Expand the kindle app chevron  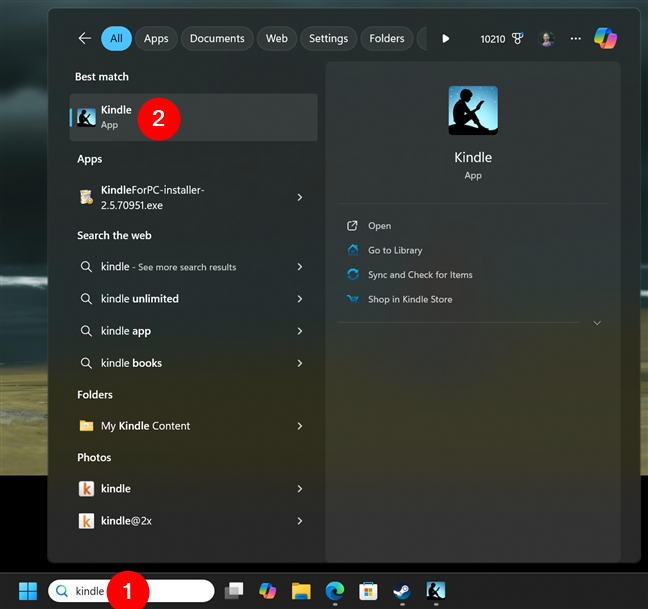pos(300,331)
